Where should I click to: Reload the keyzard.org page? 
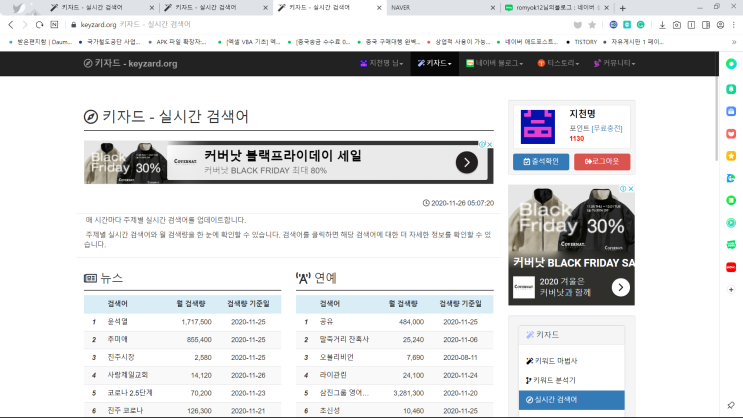(39, 25)
